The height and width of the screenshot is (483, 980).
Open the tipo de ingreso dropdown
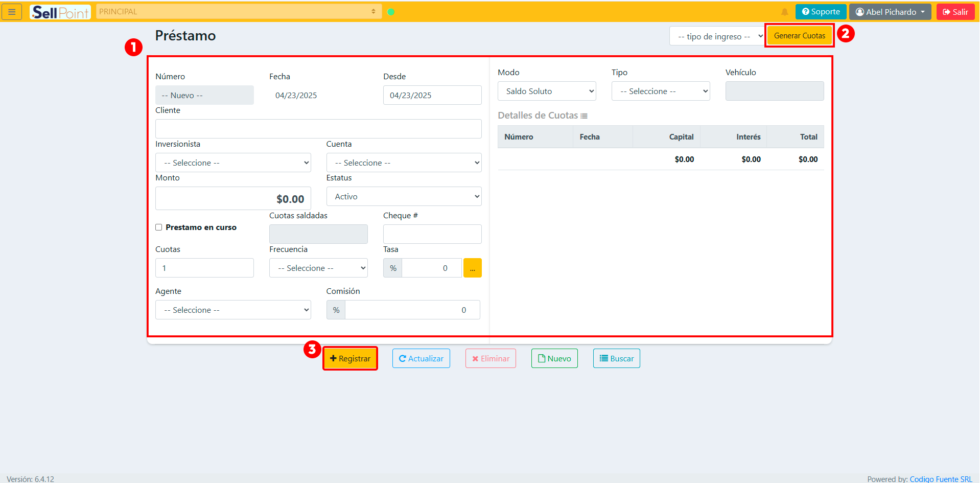pyautogui.click(x=716, y=36)
